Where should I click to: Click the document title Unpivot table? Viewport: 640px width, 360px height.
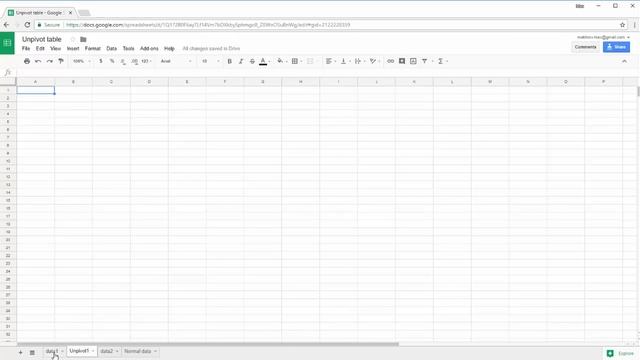pos(42,39)
